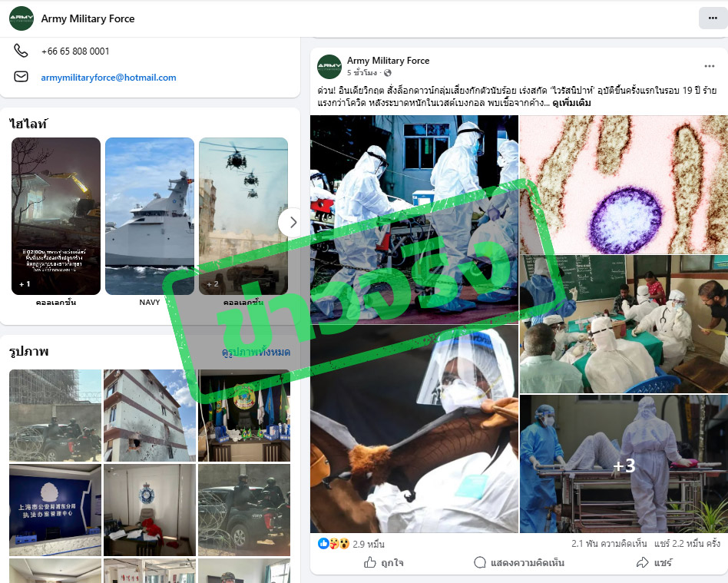Click the รูปภาพ section heading
The width and height of the screenshot is (728, 583).
[28, 352]
